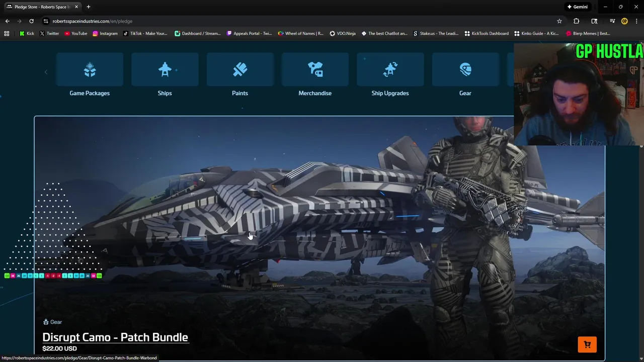Bookmark this page with the star icon
The width and height of the screenshot is (644, 362).
coord(559,21)
